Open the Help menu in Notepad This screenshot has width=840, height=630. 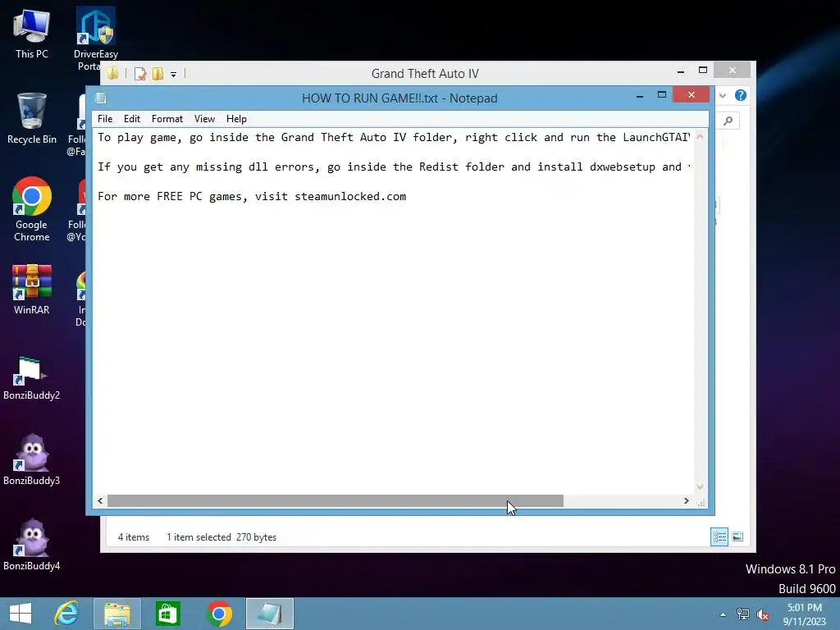236,119
